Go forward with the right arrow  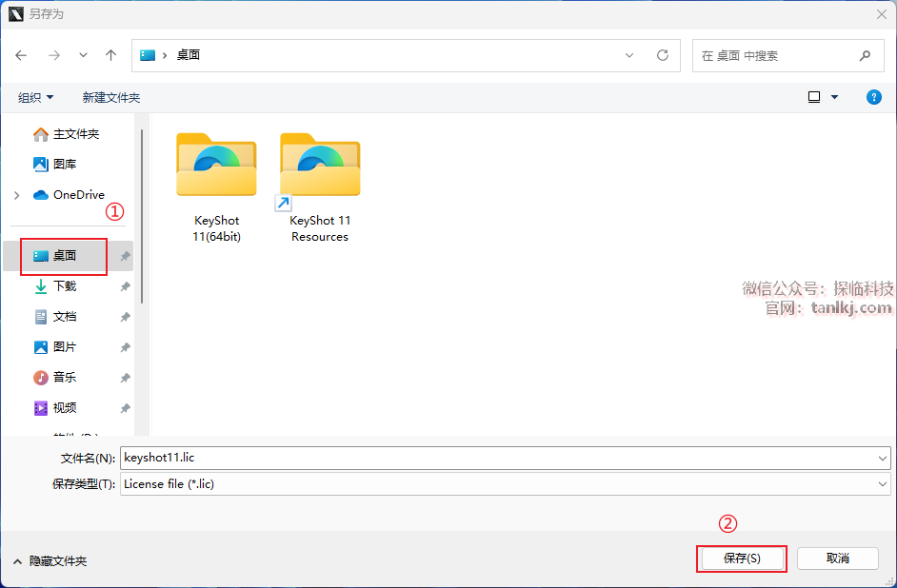[54, 55]
